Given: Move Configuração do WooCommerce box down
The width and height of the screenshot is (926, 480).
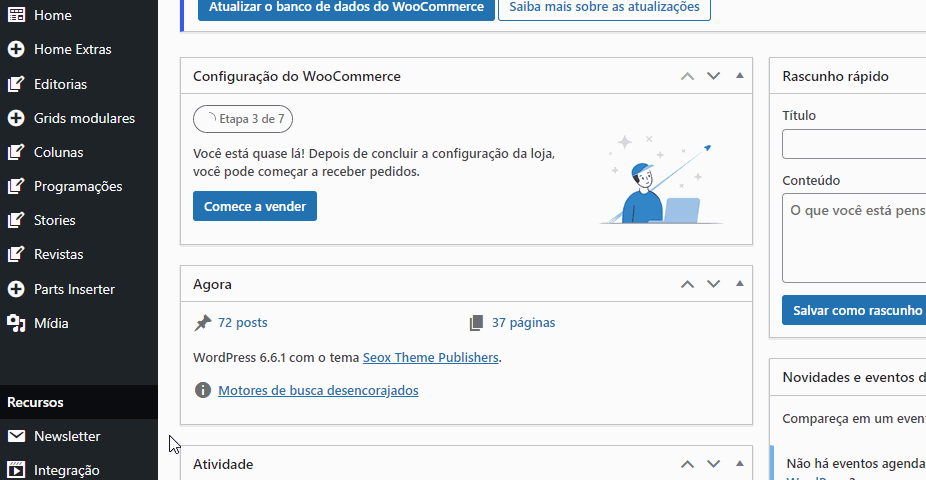Looking at the screenshot, I should tap(713, 76).
